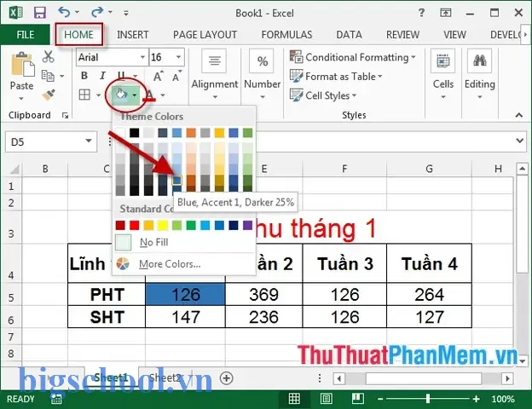Viewport: 532px width, 409px height.
Task: Open the FILE tab
Action: [25, 35]
